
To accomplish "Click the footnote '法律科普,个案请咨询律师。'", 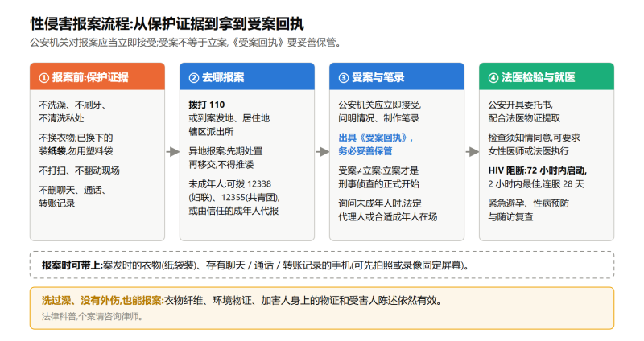I will (92, 316).
